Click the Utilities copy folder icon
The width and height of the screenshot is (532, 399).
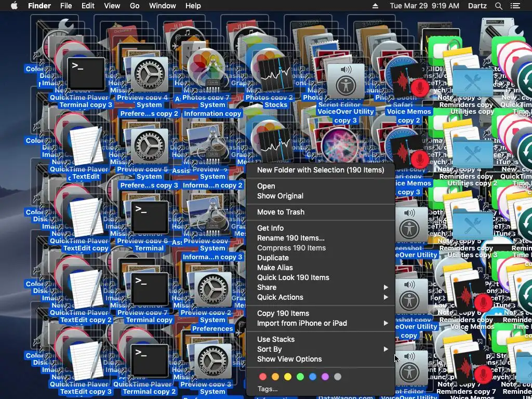[472, 81]
